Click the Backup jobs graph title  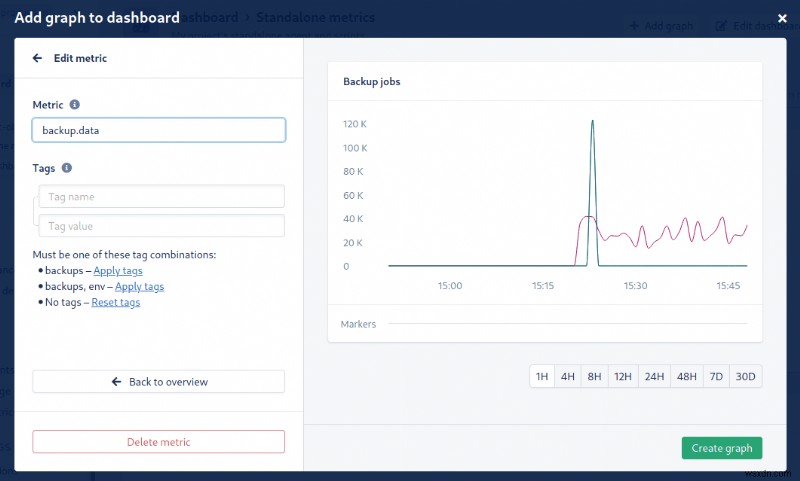coord(371,82)
